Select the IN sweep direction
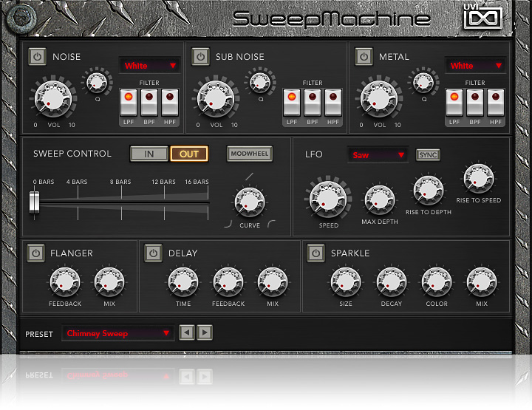532x410 pixels. pyautogui.click(x=149, y=154)
